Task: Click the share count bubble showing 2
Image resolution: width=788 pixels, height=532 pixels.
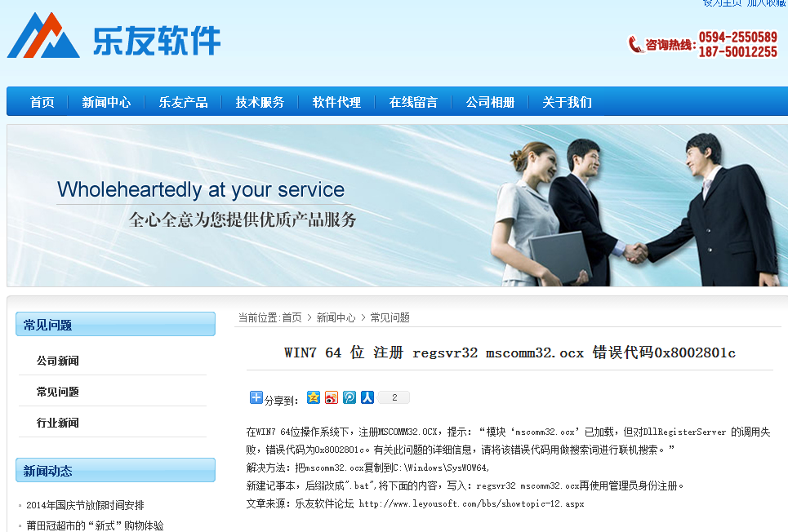Action: click(x=394, y=397)
